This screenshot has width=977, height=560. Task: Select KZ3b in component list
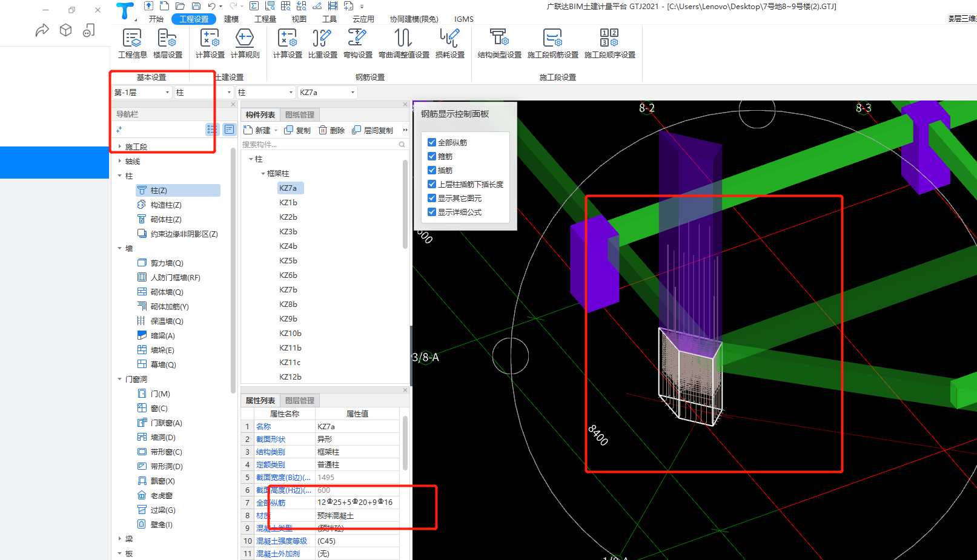point(288,231)
